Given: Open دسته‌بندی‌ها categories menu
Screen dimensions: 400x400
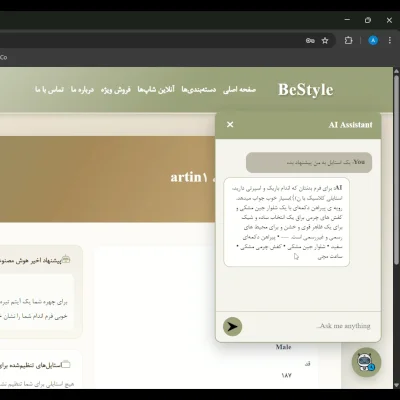Looking at the screenshot, I should tap(199, 90).
